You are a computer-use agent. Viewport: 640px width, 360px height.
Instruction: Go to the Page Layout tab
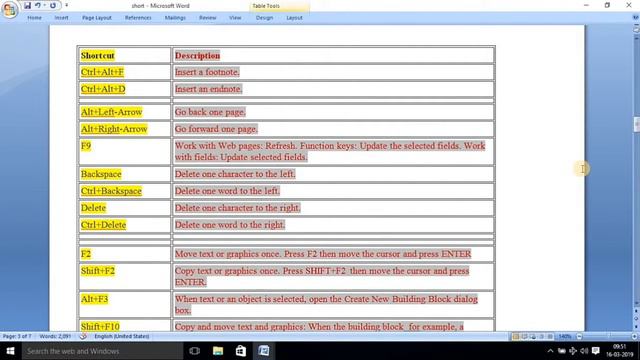(97, 18)
